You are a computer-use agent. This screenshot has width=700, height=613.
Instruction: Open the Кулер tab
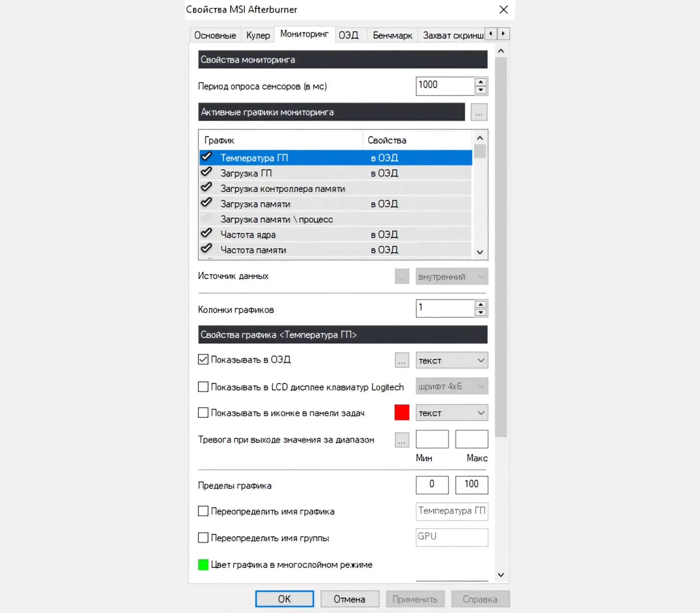(x=258, y=35)
